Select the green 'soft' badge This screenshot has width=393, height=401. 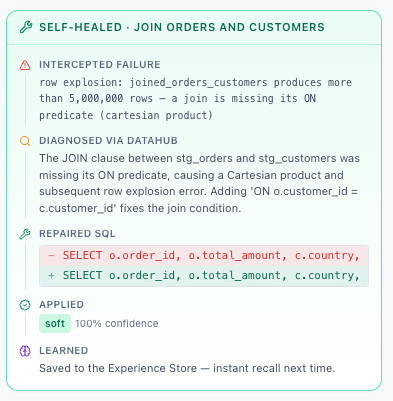pos(55,323)
